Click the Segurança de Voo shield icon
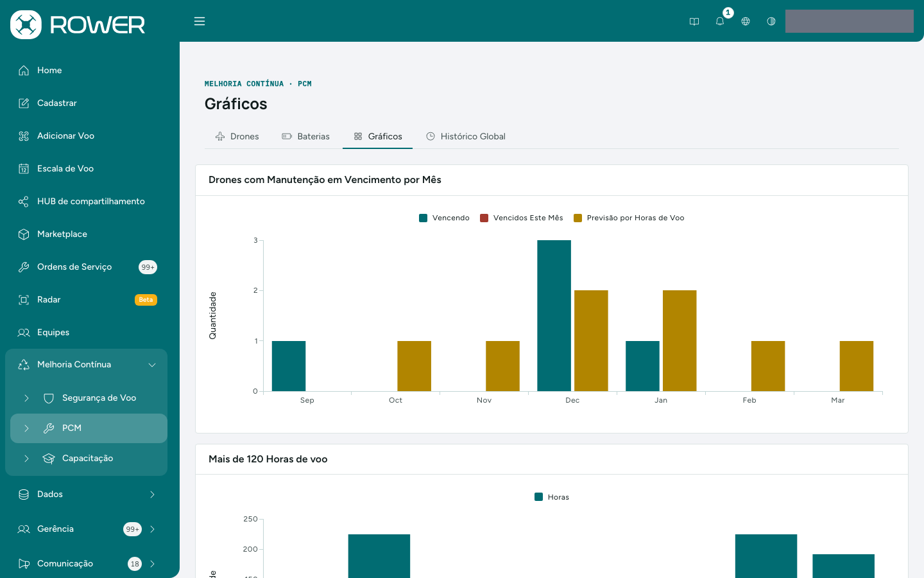The width and height of the screenshot is (924, 578). pyautogui.click(x=49, y=398)
